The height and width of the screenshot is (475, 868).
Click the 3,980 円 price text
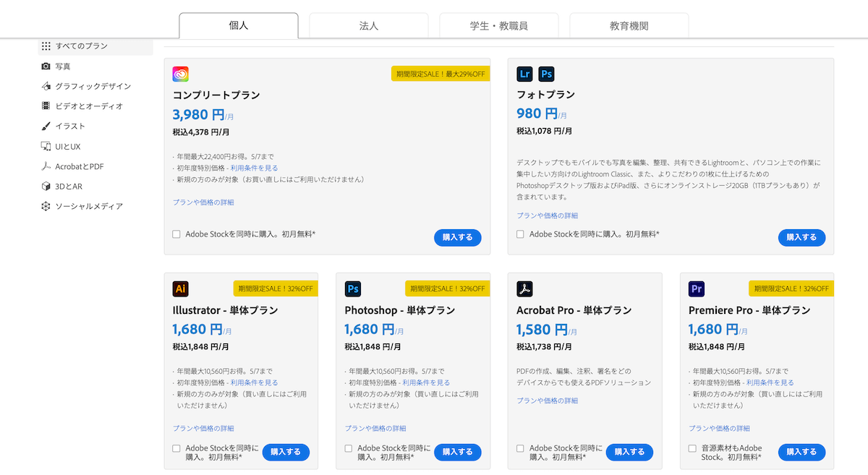[199, 114]
